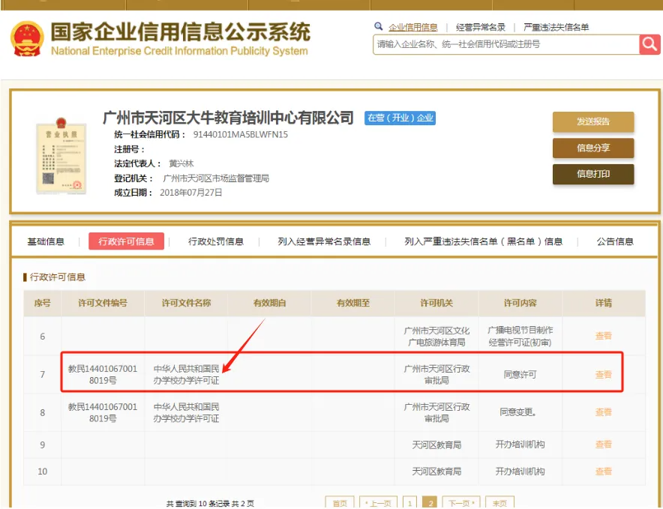Click the credit code 91440101MA5BLWFN15
The width and height of the screenshot is (663, 509).
point(241,134)
